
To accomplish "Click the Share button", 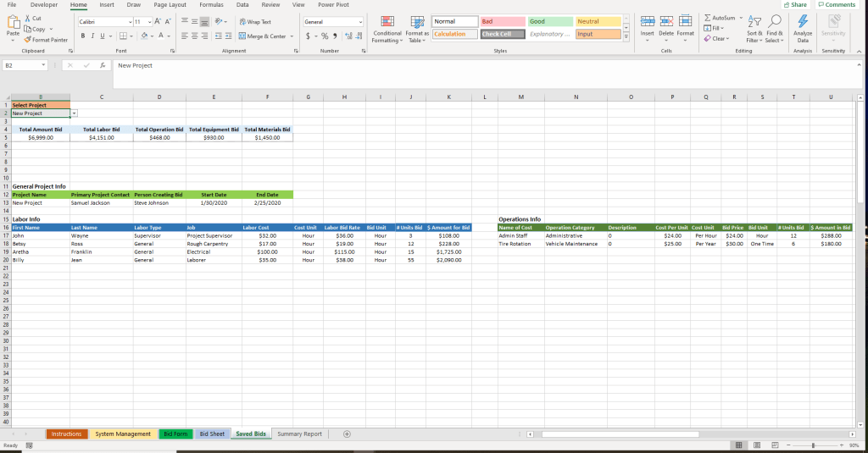I will coord(795,5).
